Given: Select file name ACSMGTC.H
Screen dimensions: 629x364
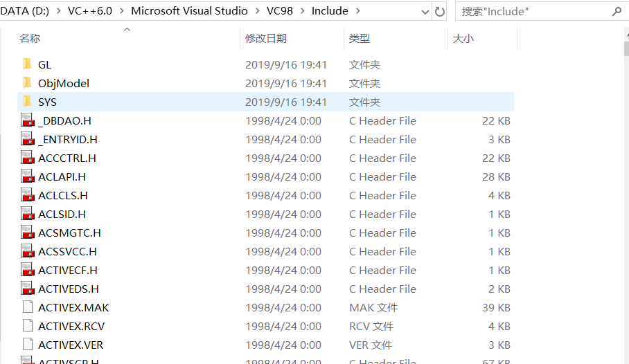Looking at the screenshot, I should coord(69,233).
